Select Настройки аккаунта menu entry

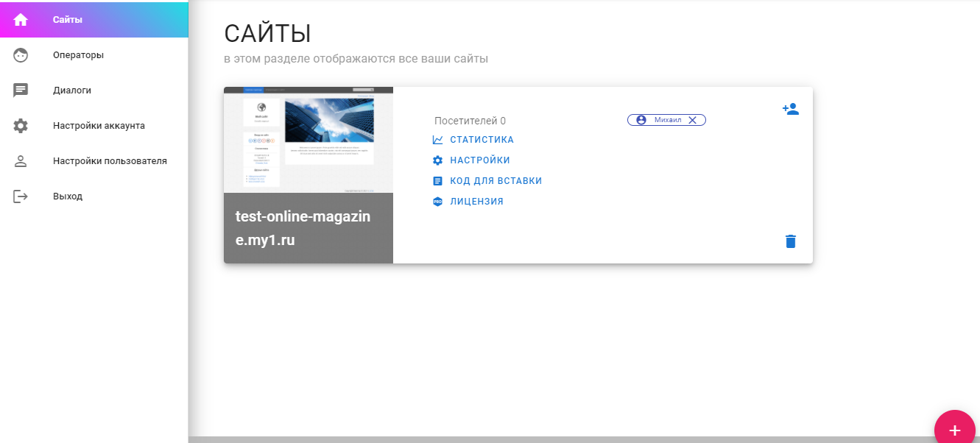[99, 126]
